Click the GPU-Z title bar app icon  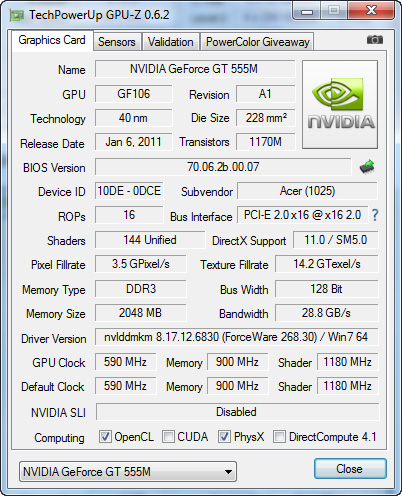17,15
